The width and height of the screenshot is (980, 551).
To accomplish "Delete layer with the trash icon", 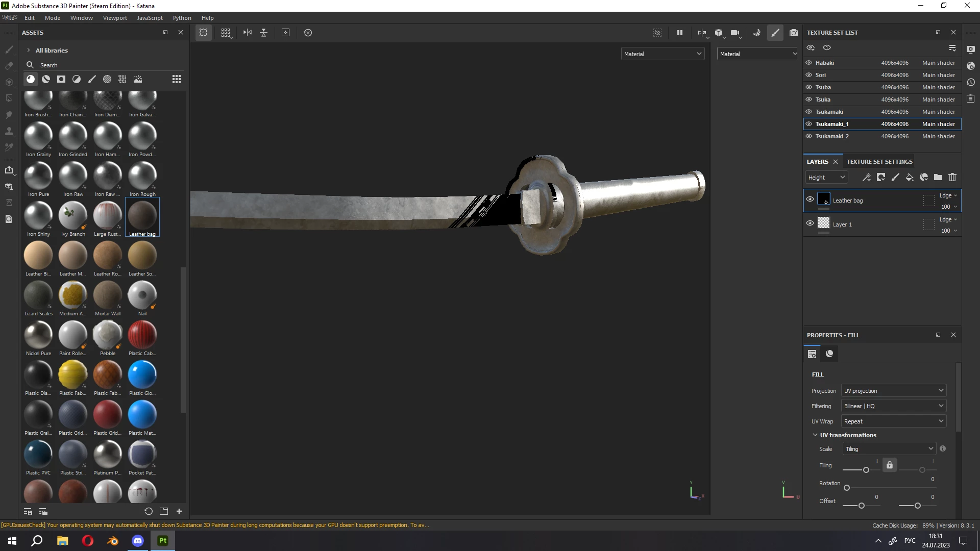I will tap(952, 178).
